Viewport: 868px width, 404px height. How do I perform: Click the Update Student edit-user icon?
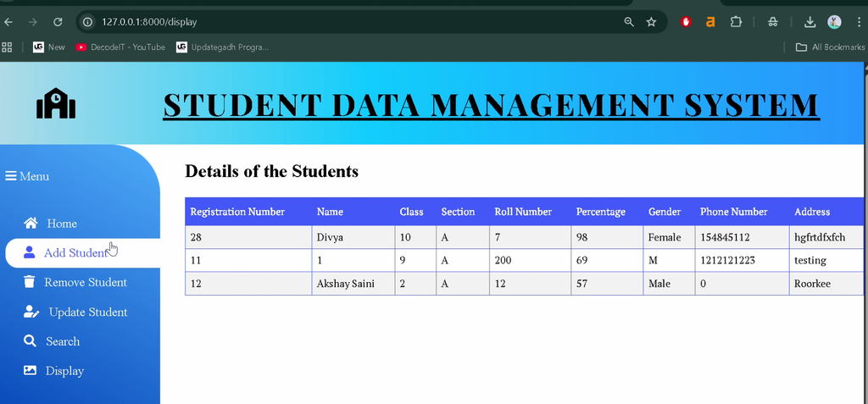coord(31,312)
